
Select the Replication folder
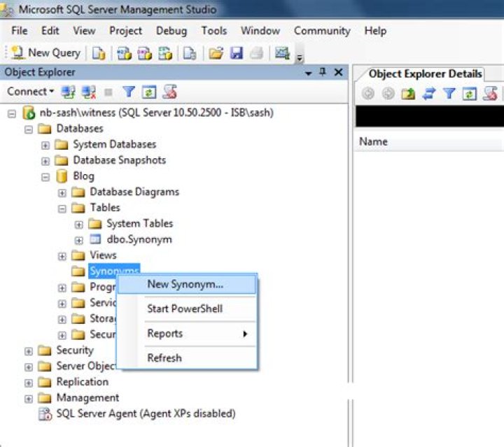(x=83, y=382)
